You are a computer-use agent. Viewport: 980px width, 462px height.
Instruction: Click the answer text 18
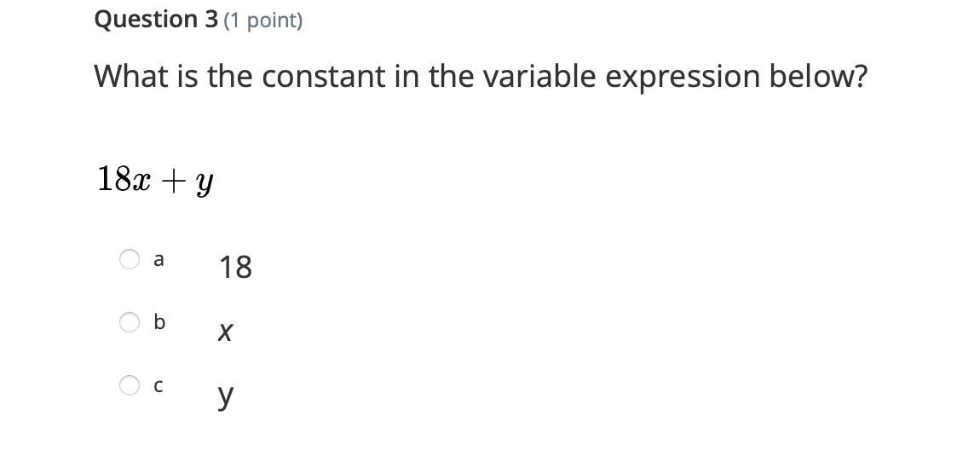(x=235, y=268)
